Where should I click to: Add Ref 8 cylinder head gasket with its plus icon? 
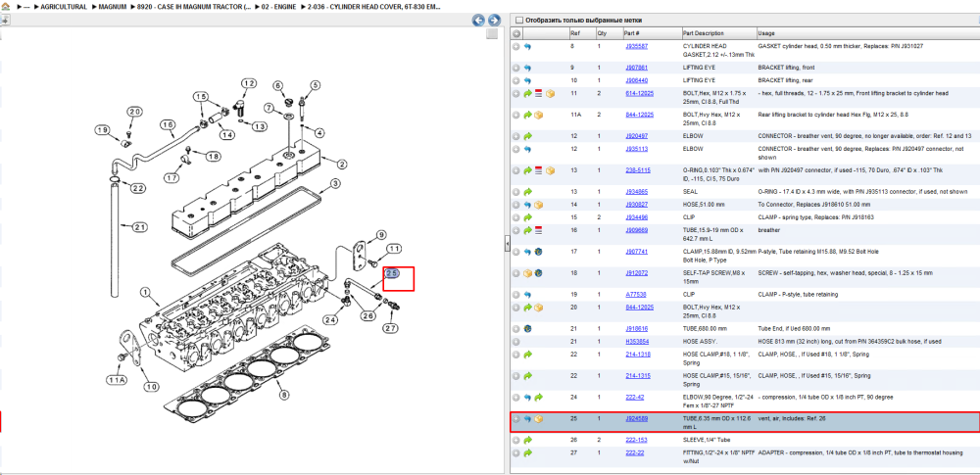coord(516,46)
